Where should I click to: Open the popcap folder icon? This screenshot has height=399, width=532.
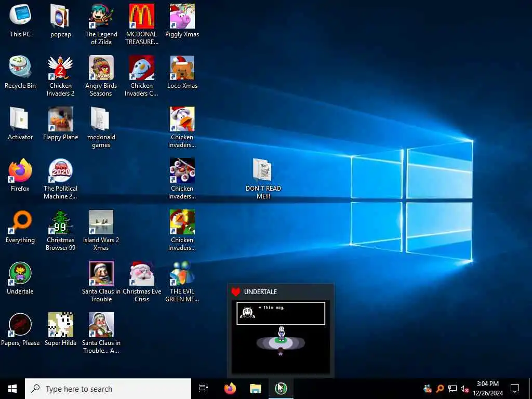coord(60,21)
